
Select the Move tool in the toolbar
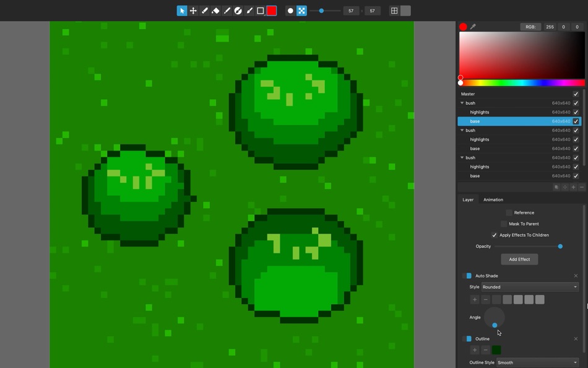point(192,11)
